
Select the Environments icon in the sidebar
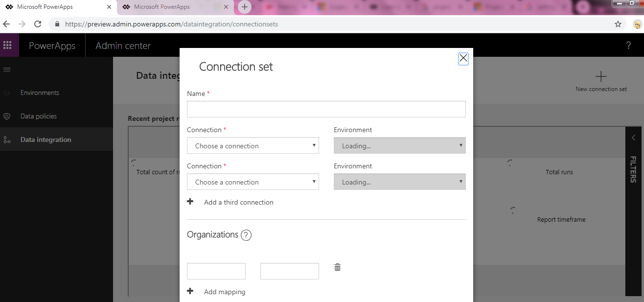point(7,93)
